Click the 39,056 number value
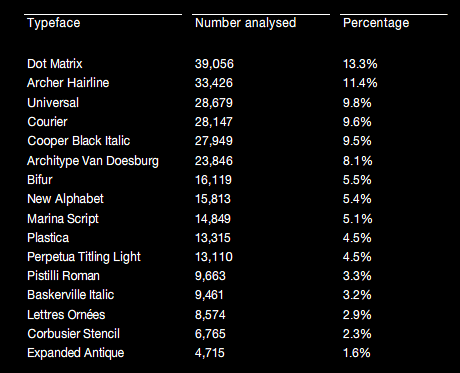 click(214, 64)
